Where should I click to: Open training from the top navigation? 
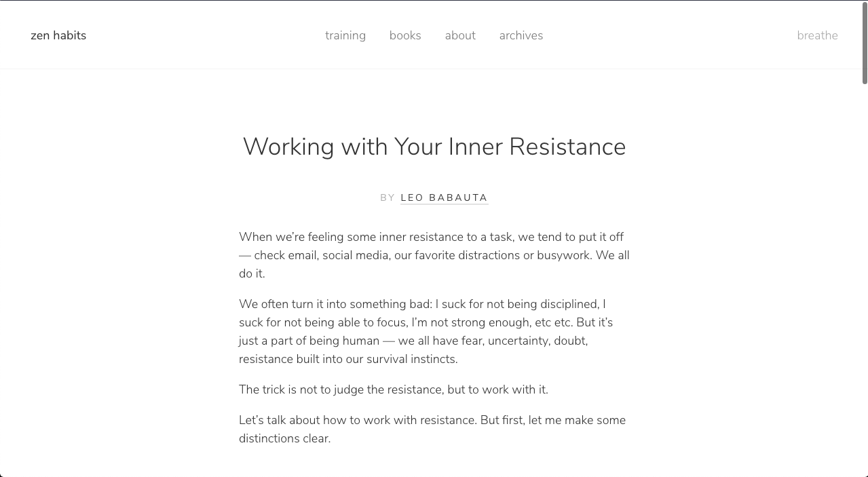pos(345,35)
